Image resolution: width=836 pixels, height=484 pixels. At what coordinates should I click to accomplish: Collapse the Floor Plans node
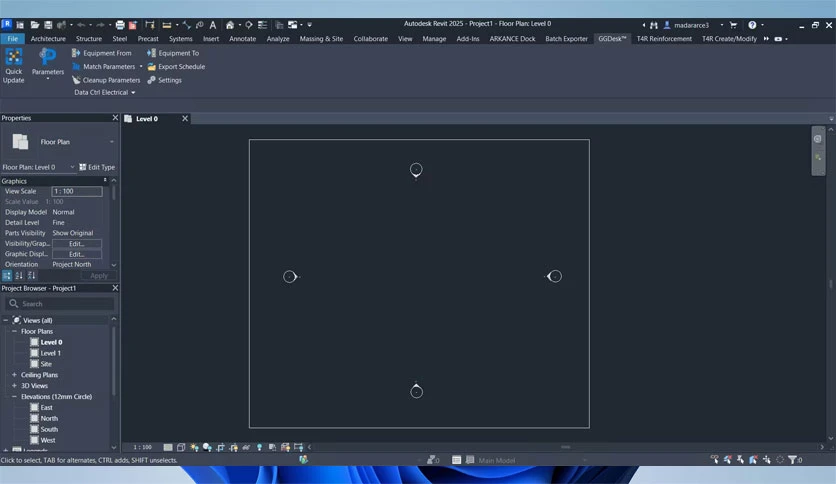(x=14, y=331)
